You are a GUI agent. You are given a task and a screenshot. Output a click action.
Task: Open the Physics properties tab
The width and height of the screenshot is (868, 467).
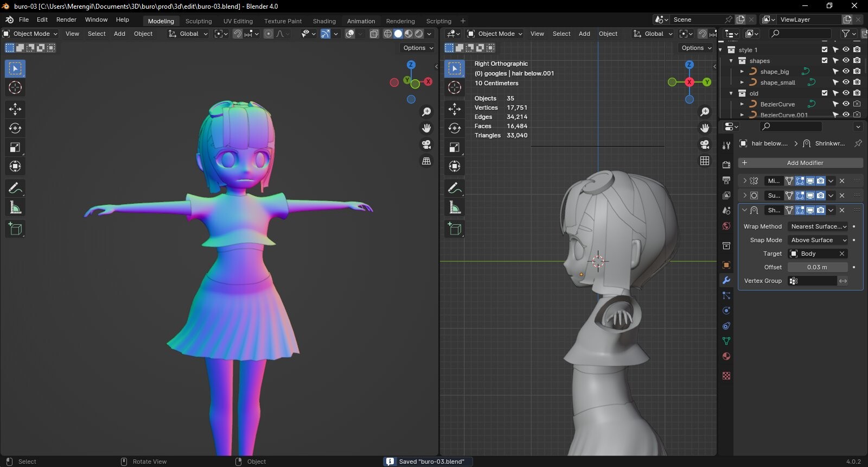[x=726, y=311]
